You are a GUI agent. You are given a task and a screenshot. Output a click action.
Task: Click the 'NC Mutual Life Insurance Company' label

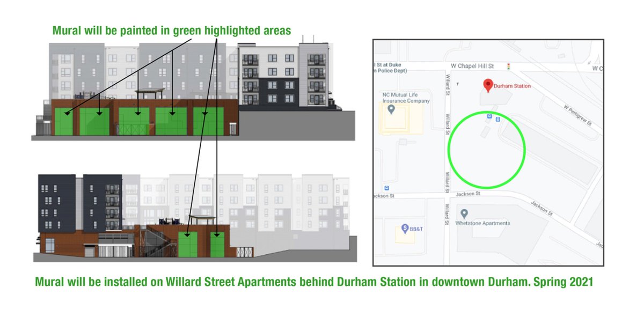[x=406, y=98]
